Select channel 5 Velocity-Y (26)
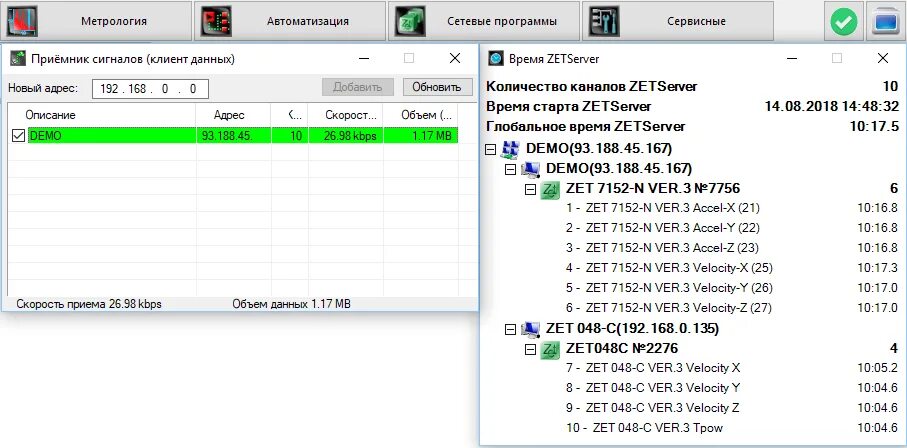 (669, 288)
